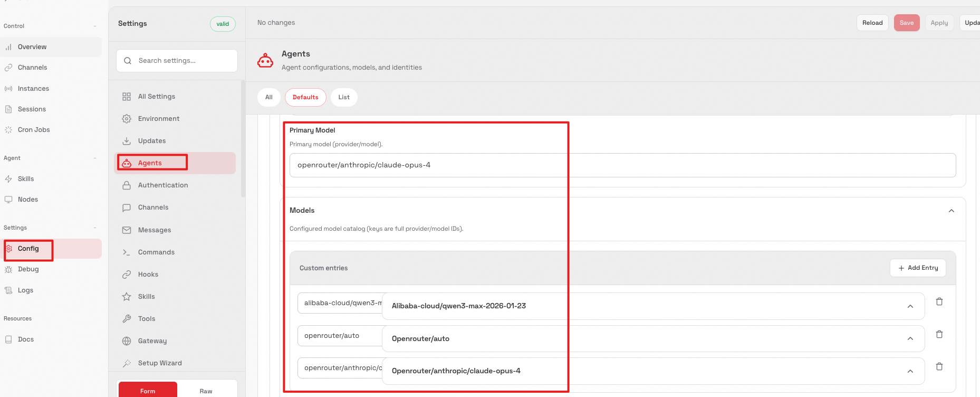Open the Channels settings category

tap(175, 207)
